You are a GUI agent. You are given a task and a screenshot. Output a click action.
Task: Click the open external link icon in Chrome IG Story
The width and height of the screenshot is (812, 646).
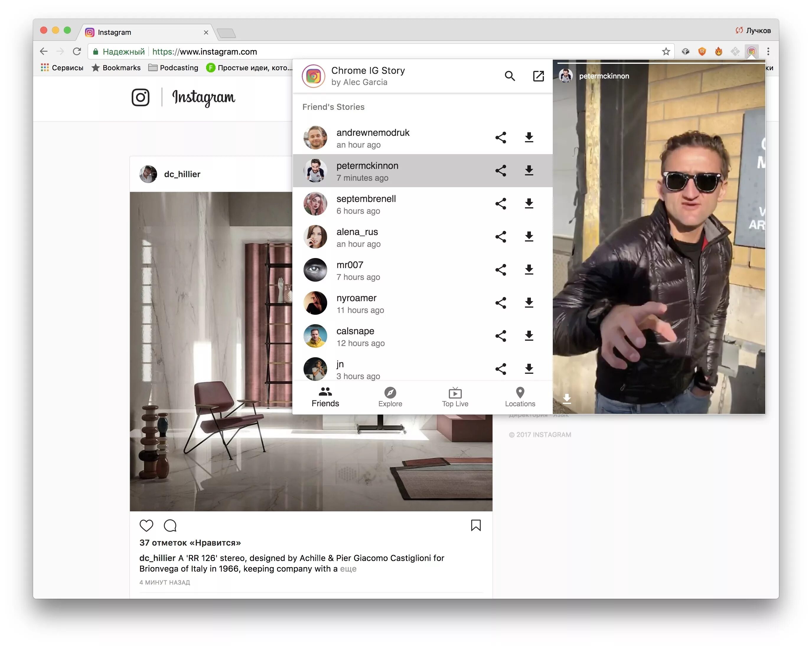[538, 75]
